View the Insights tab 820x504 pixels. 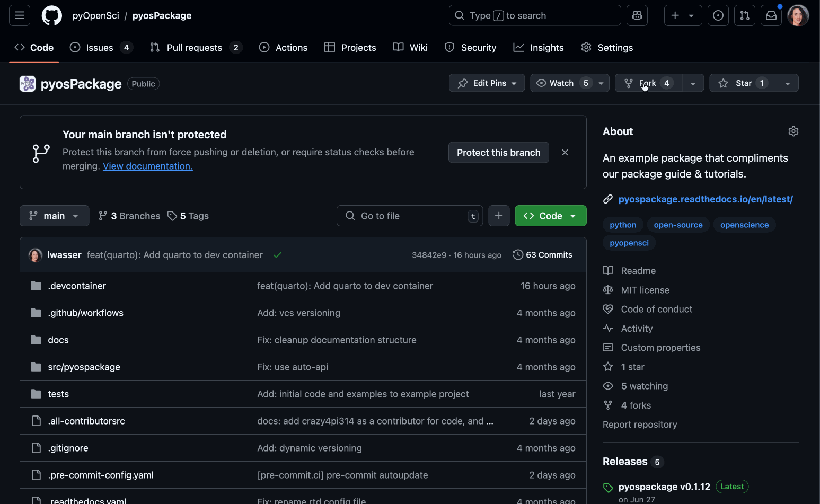[539, 48]
